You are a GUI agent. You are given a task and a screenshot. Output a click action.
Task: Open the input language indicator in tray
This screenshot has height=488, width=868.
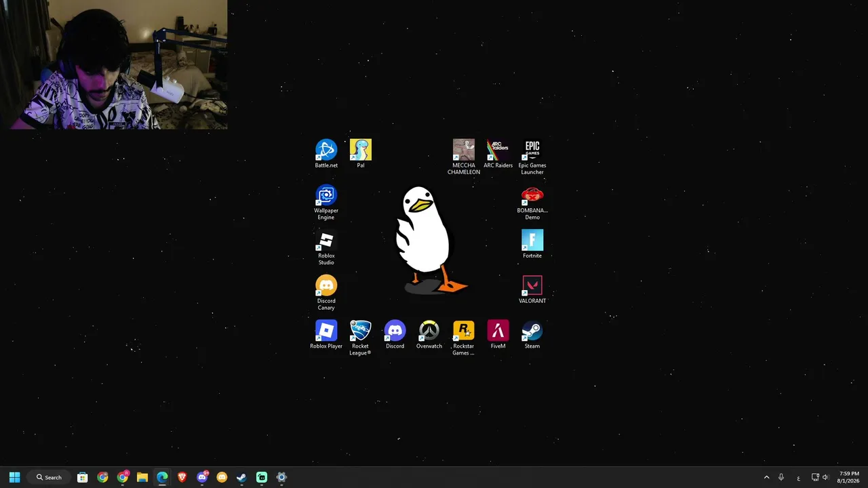point(799,478)
